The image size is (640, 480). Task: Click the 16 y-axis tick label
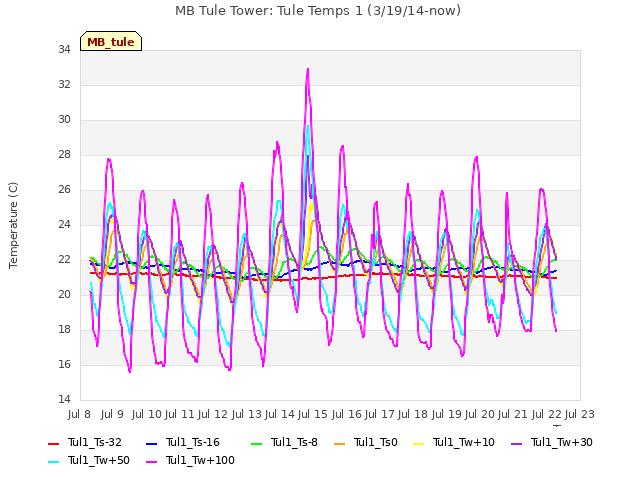tap(64, 364)
